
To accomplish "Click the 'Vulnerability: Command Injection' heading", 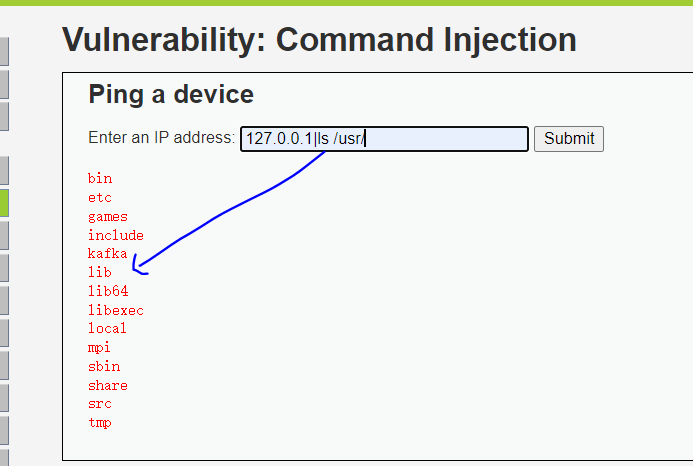I will coord(319,40).
